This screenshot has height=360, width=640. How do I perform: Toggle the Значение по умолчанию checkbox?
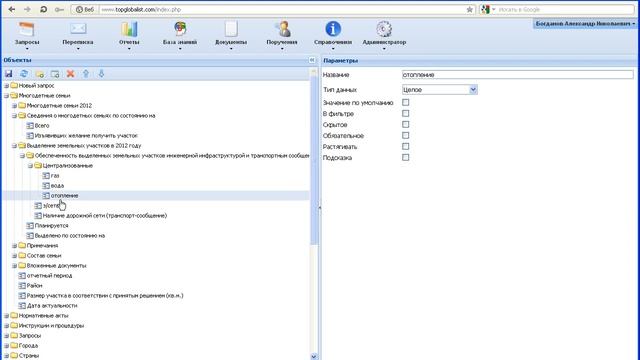pyautogui.click(x=405, y=102)
